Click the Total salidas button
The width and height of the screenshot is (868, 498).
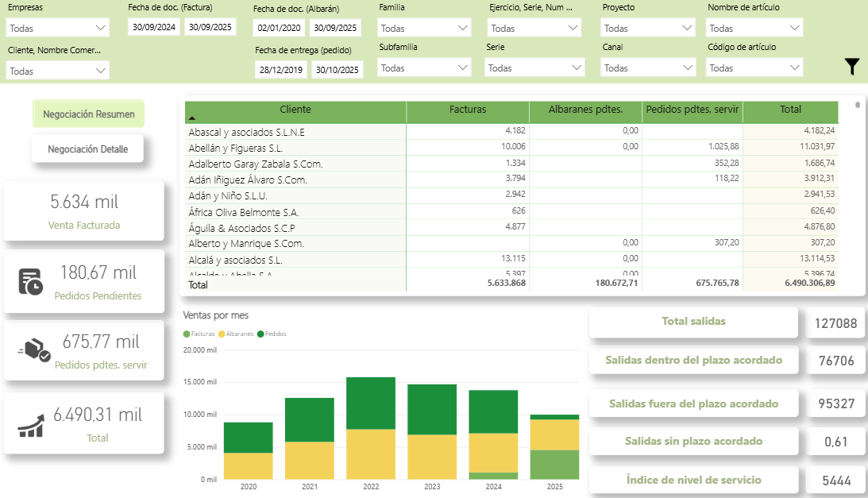tap(692, 322)
